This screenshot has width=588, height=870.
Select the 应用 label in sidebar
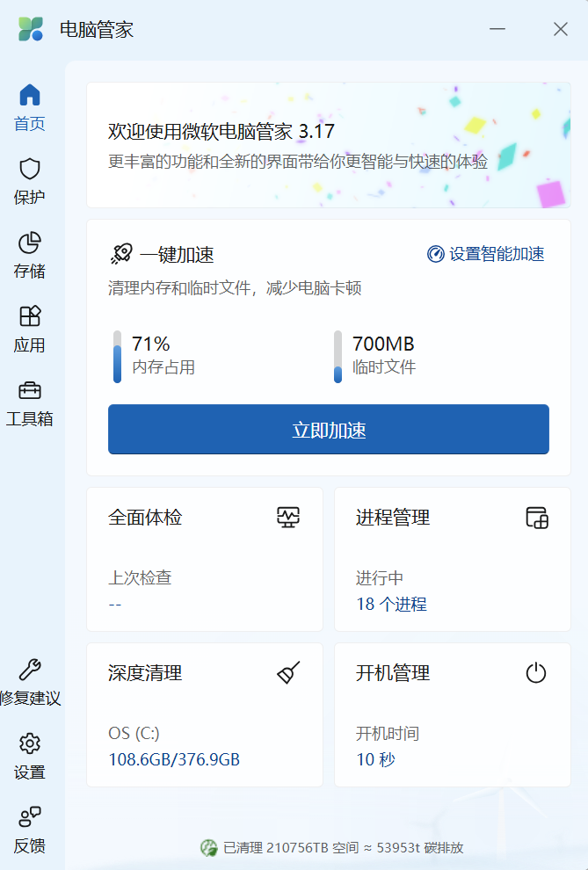(x=29, y=344)
